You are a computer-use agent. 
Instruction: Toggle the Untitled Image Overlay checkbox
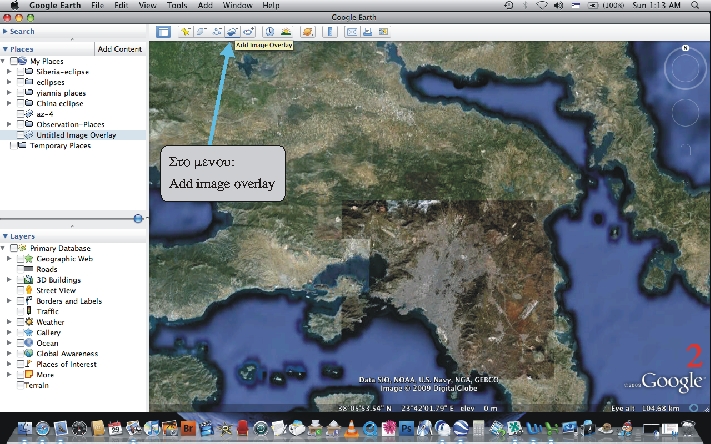[x=20, y=135]
